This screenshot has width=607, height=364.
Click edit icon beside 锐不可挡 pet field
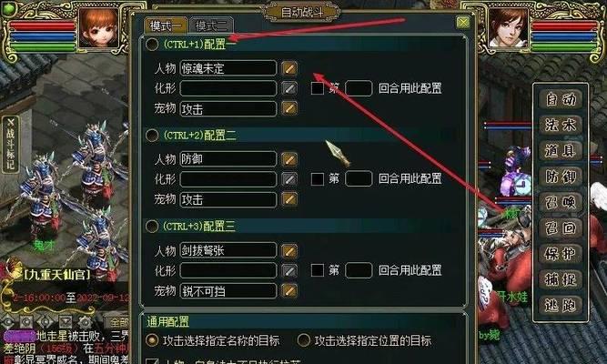[x=288, y=291]
